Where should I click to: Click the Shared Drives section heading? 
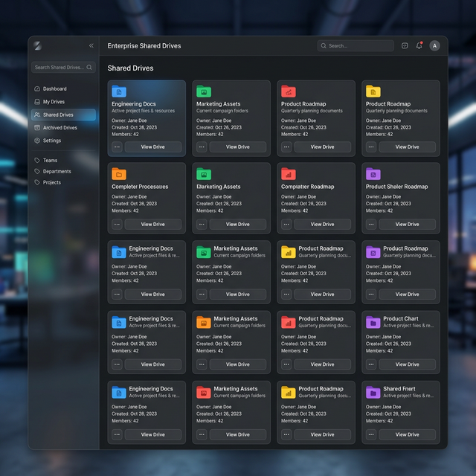point(131,68)
